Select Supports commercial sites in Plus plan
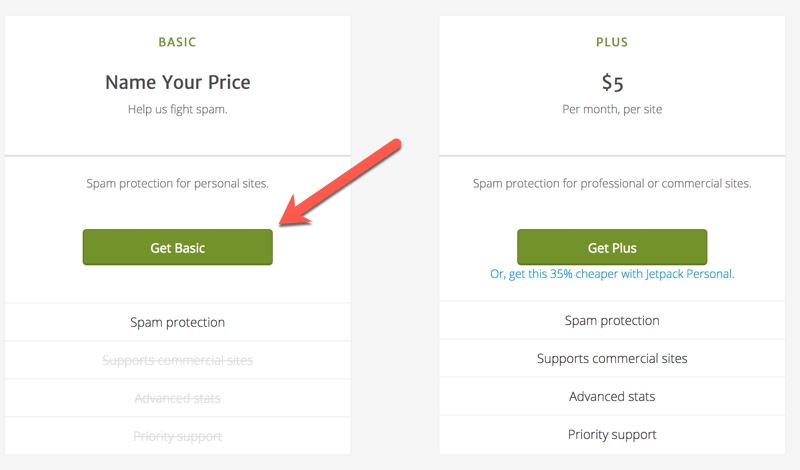The height and width of the screenshot is (470, 800). click(x=611, y=358)
